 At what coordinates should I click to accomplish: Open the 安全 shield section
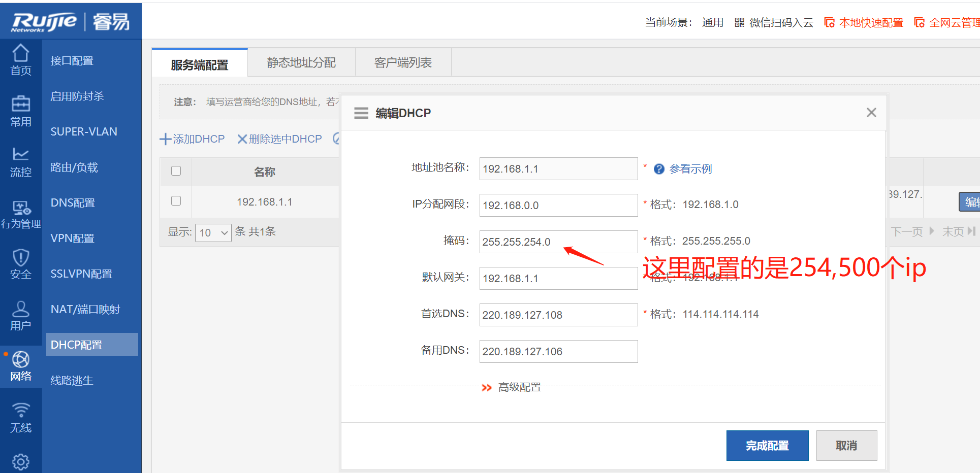point(21,264)
